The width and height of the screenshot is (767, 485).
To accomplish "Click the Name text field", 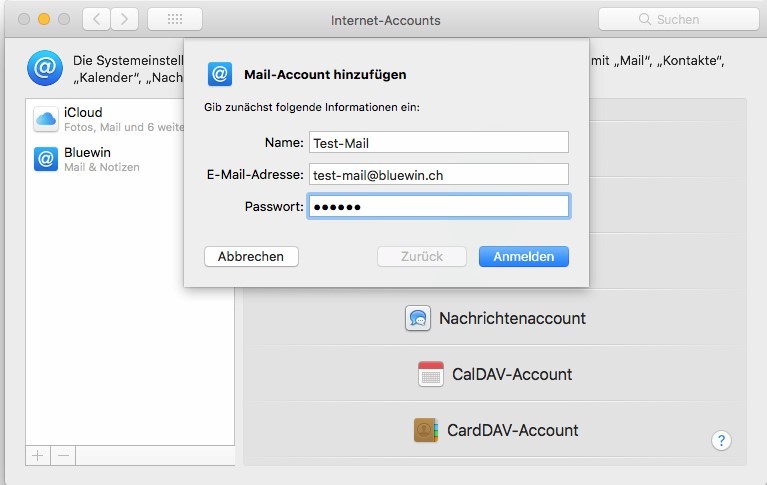I will tap(438, 143).
